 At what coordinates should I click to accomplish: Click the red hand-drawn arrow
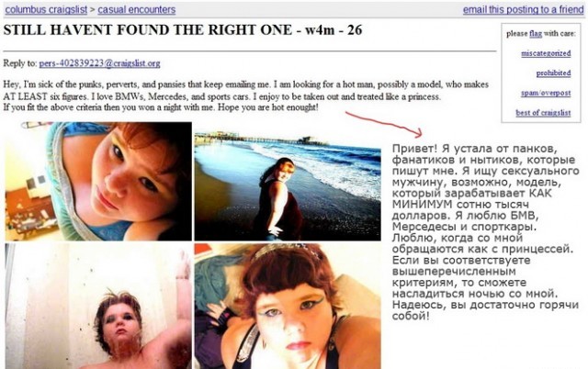coord(384,124)
